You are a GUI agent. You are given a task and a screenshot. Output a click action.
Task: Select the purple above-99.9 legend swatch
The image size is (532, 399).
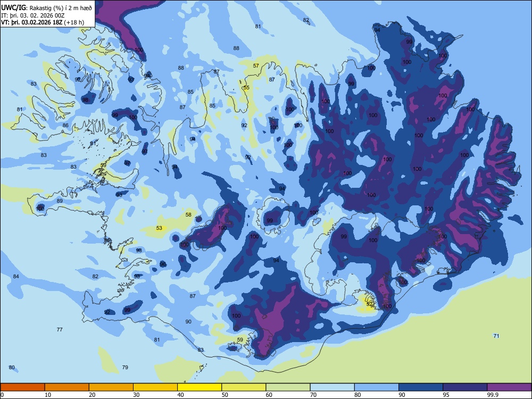click(509, 387)
